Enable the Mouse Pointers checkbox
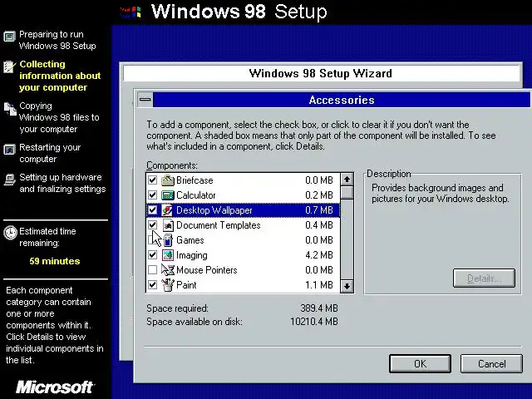Image resolution: width=532 pixels, height=399 pixels. click(153, 269)
